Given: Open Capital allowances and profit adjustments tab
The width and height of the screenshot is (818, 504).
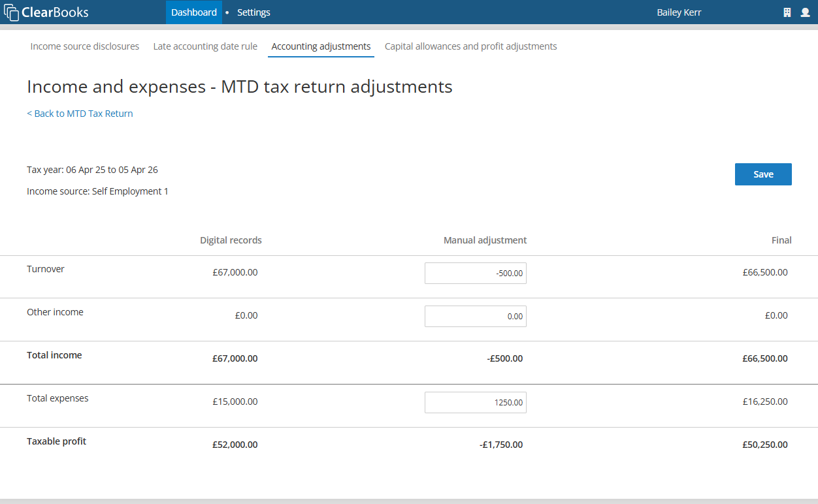Looking at the screenshot, I should click(470, 46).
